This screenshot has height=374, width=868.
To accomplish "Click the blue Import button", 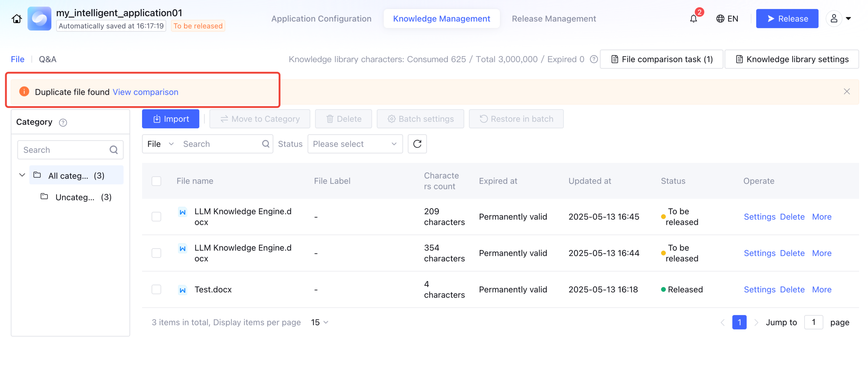I will (170, 119).
